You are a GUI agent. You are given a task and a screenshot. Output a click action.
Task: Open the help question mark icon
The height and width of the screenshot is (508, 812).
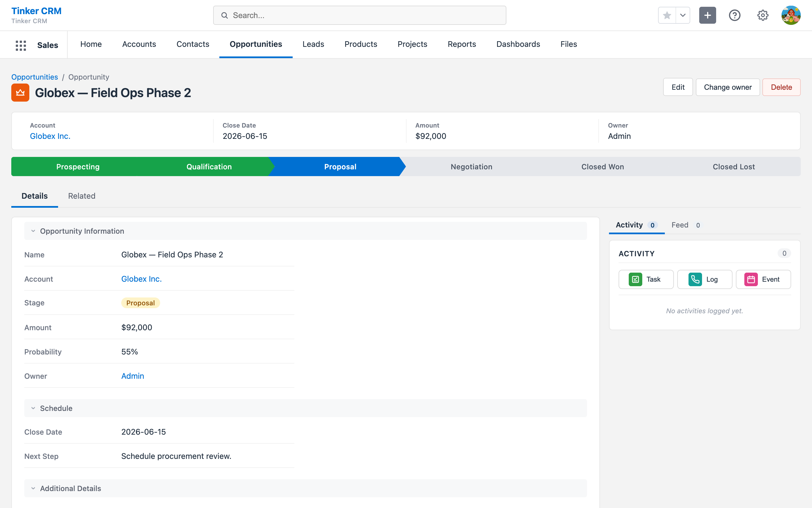(734, 15)
